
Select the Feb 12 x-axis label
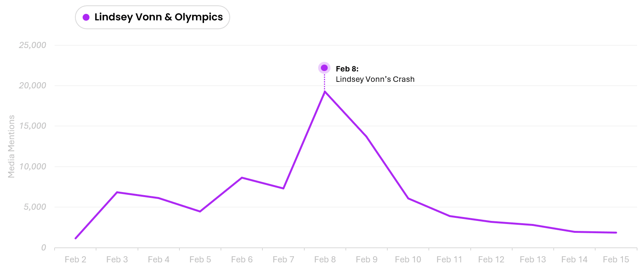pyautogui.click(x=491, y=260)
